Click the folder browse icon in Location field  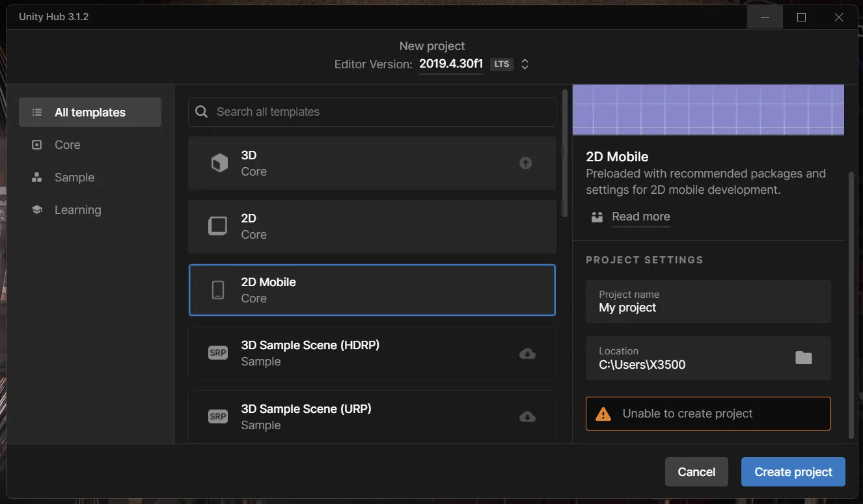pyautogui.click(x=803, y=357)
